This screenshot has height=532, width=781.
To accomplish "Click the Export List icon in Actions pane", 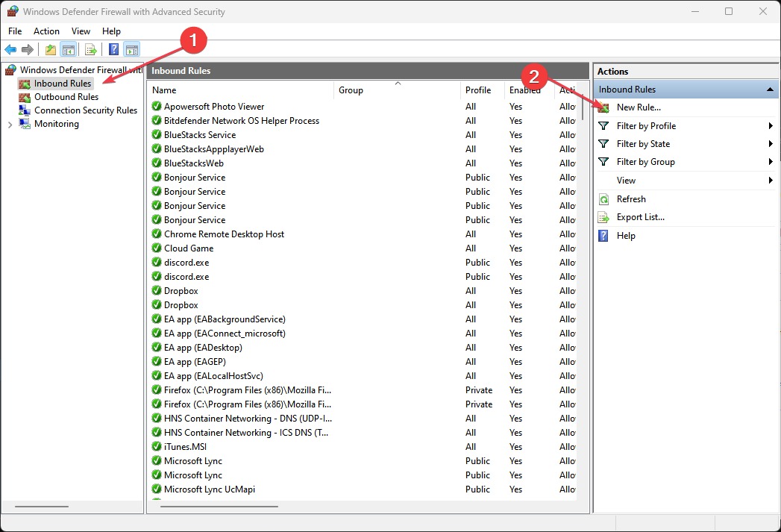I will pos(603,217).
